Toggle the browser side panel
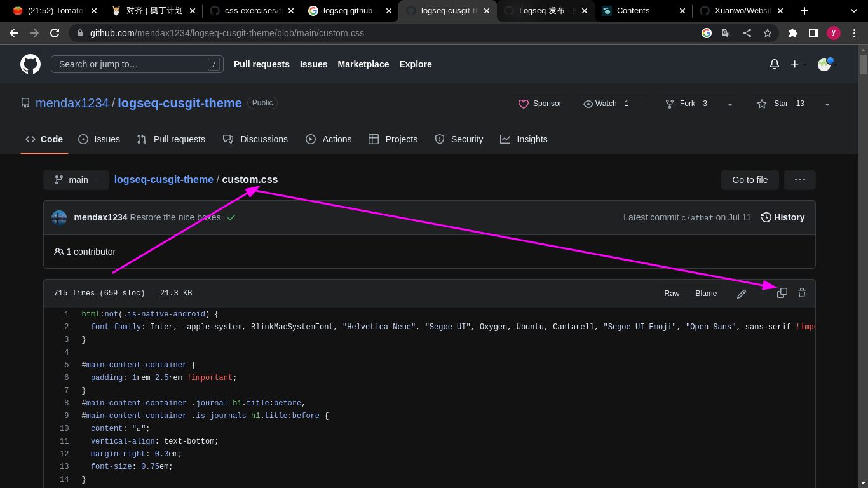Viewport: 868px width, 488px height. pos(813,33)
